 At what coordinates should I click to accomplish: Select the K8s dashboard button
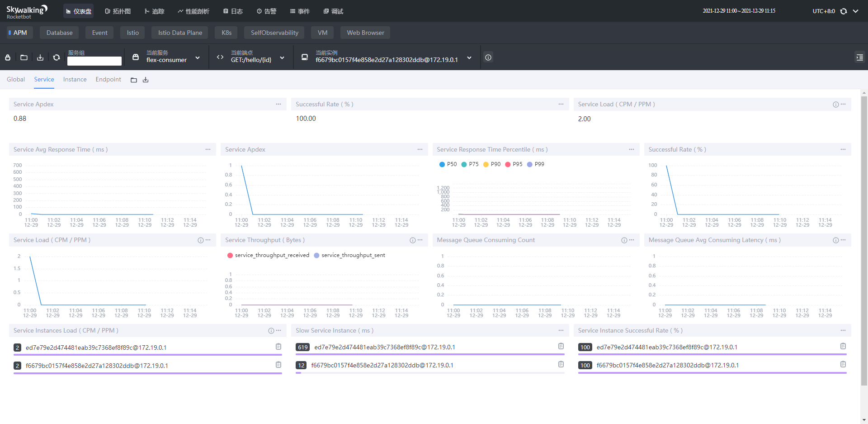point(226,33)
